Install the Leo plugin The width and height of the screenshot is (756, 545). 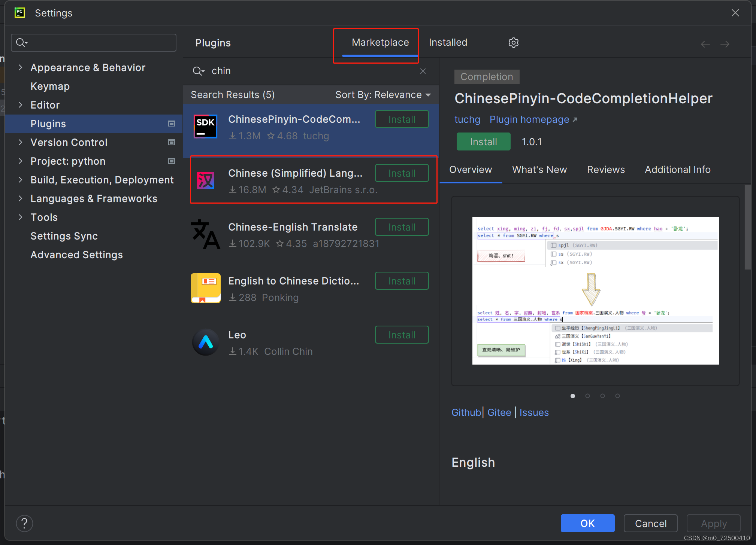[402, 335]
